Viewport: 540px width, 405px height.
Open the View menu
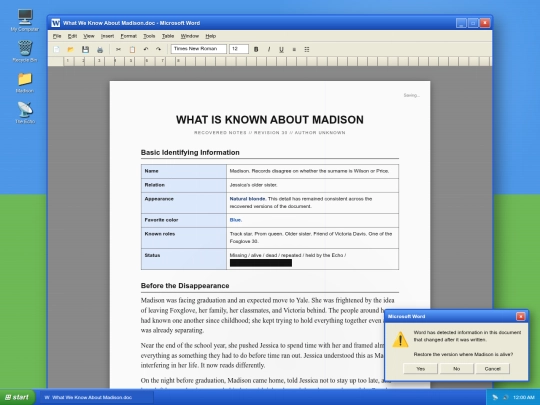[x=89, y=36]
